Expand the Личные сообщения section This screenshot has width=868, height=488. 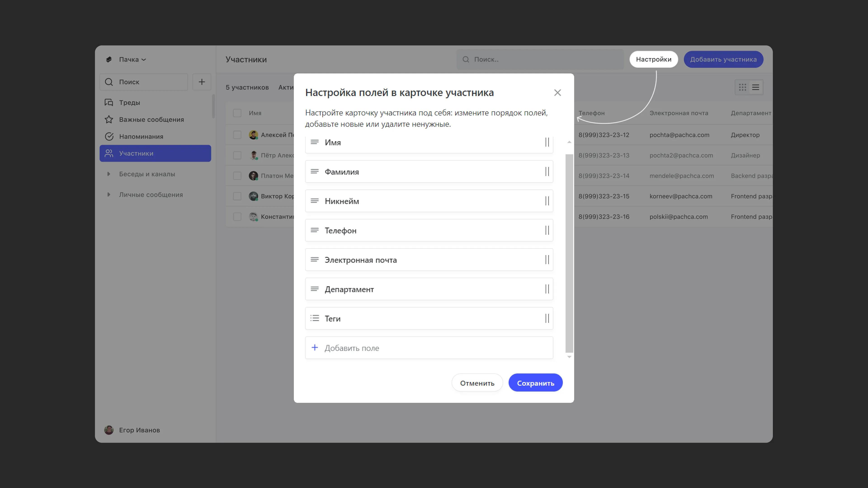(x=108, y=195)
